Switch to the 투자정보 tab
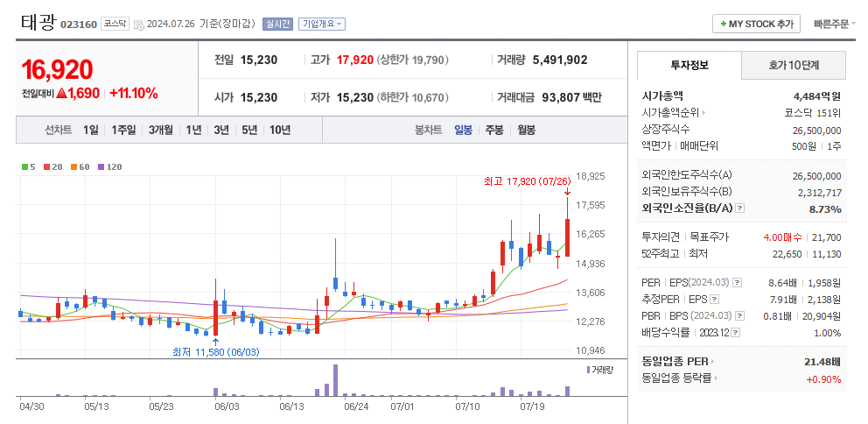The height and width of the screenshot is (424, 868). pyautogui.click(x=689, y=66)
